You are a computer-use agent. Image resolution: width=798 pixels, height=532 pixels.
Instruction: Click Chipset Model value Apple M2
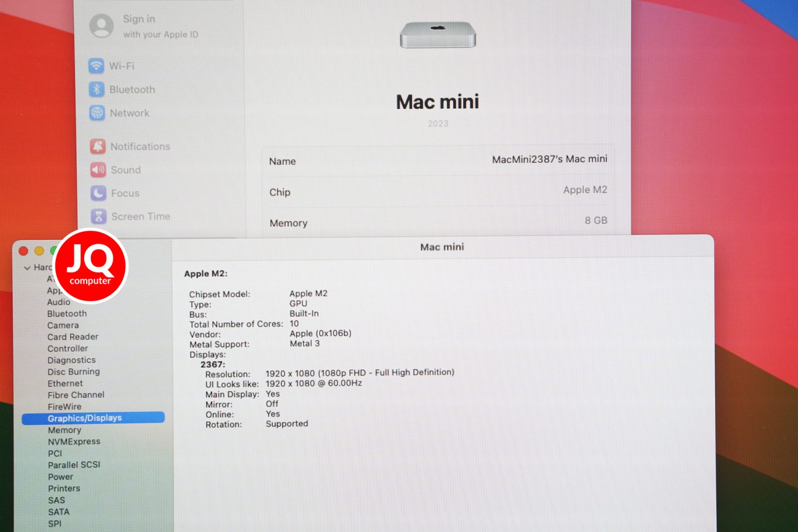coord(309,294)
